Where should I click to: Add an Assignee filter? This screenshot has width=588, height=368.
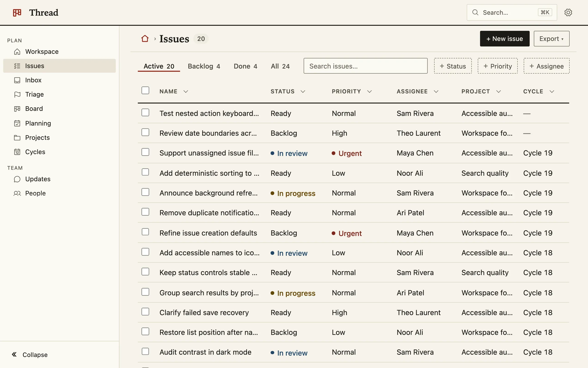point(546,66)
